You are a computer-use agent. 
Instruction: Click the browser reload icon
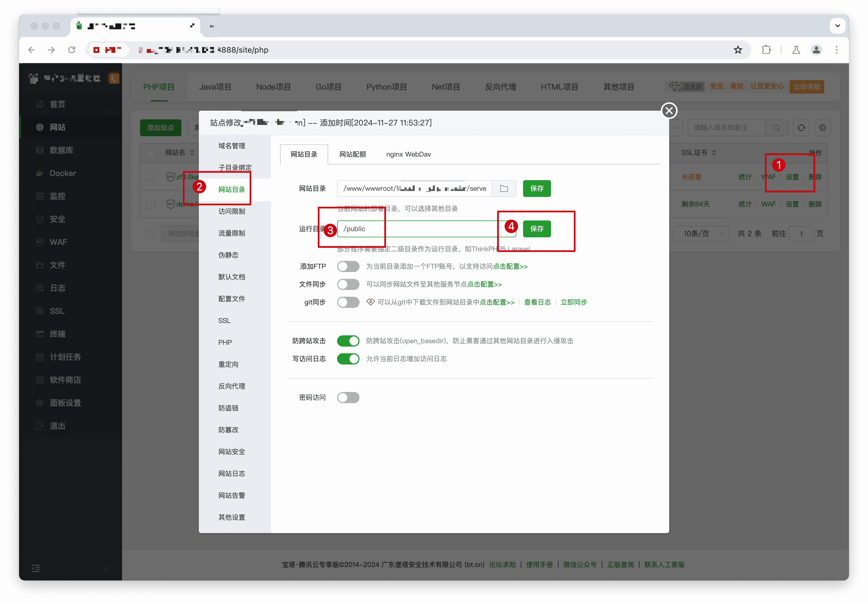point(71,50)
